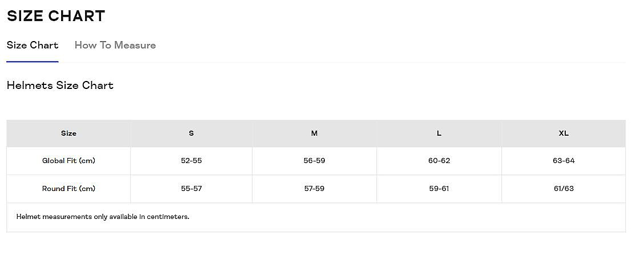The height and width of the screenshot is (260, 644).
Task: Click the 57-59 Round Fit cell
Action: click(314, 189)
